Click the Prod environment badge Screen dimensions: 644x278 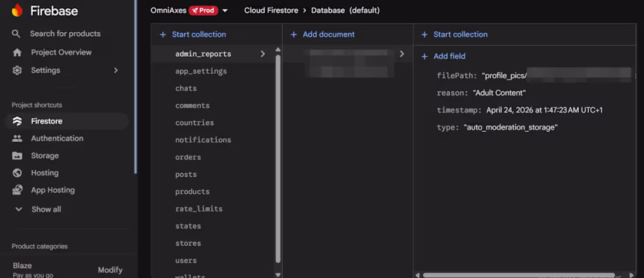[x=203, y=11]
